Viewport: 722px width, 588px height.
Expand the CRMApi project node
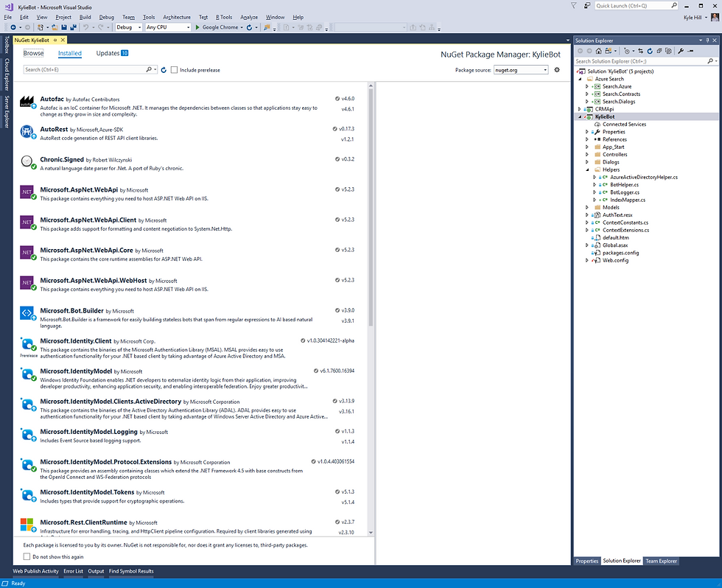pos(580,109)
